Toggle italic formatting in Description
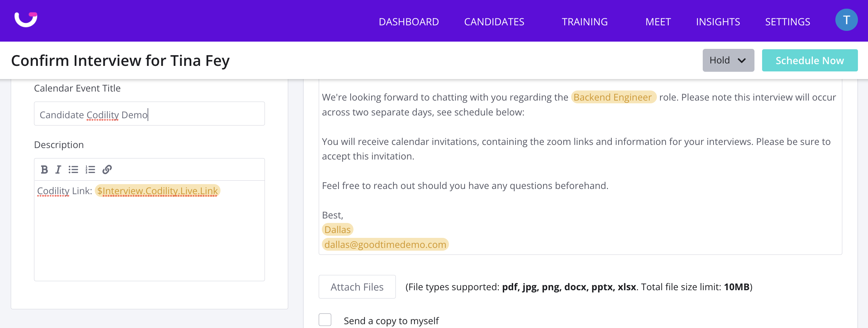 (58, 170)
